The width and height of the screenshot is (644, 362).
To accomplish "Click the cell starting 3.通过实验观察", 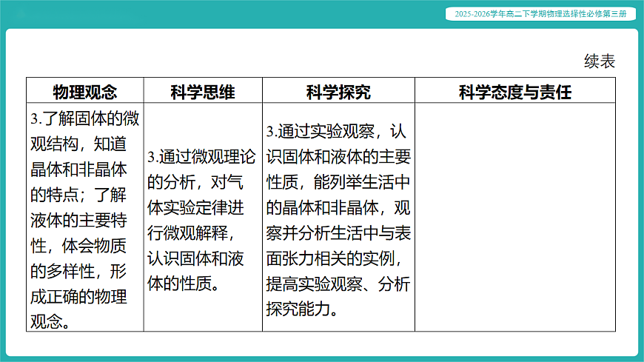I will coord(338,217).
